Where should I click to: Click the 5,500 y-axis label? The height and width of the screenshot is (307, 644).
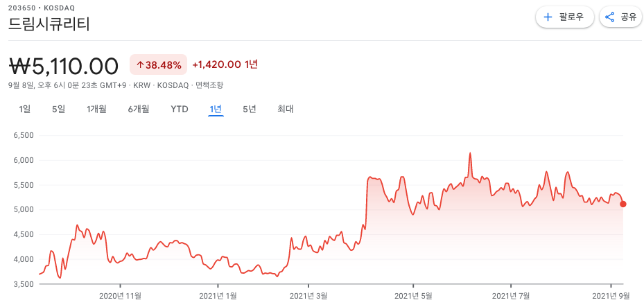click(24, 185)
